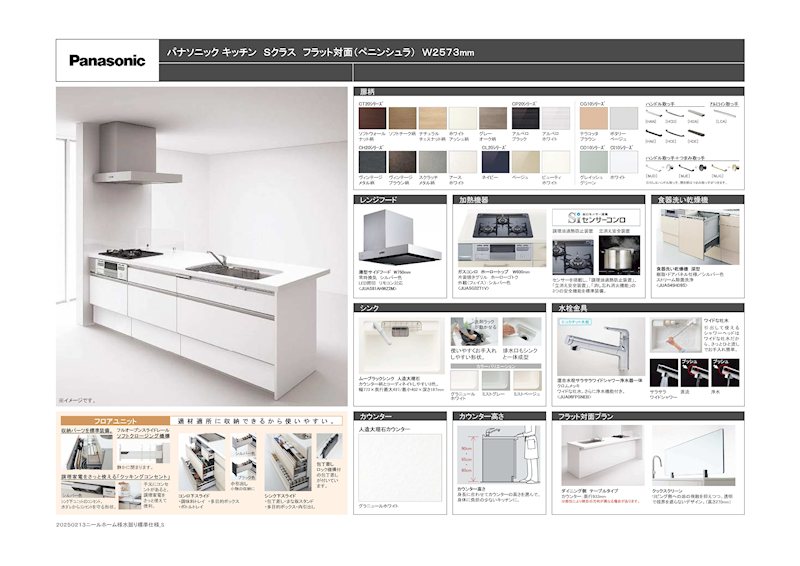This screenshot has width=800, height=566.
Task: Click the Panasonic logo
Action: coord(107,60)
